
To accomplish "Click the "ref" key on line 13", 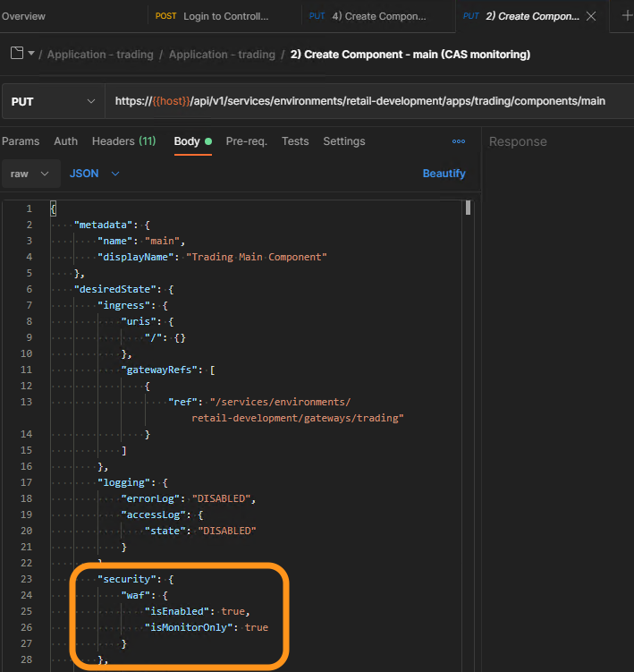I will point(185,402).
